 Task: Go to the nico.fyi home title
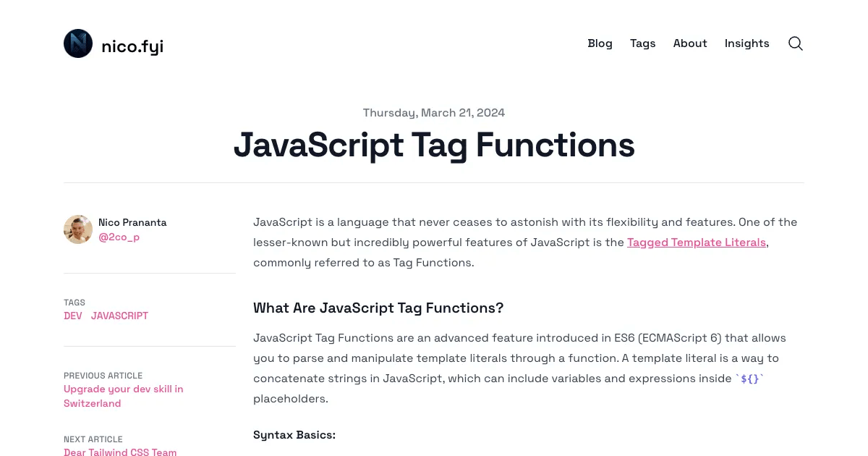132,46
